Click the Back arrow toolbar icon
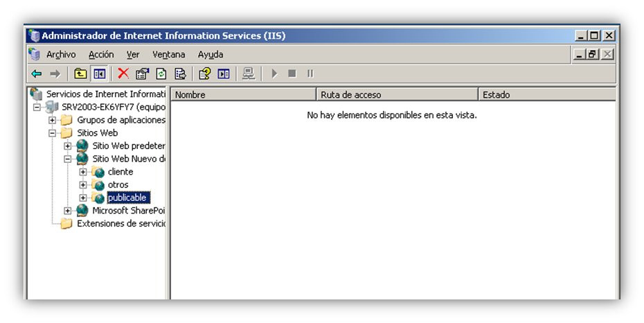The image size is (644, 323). pyautogui.click(x=37, y=74)
